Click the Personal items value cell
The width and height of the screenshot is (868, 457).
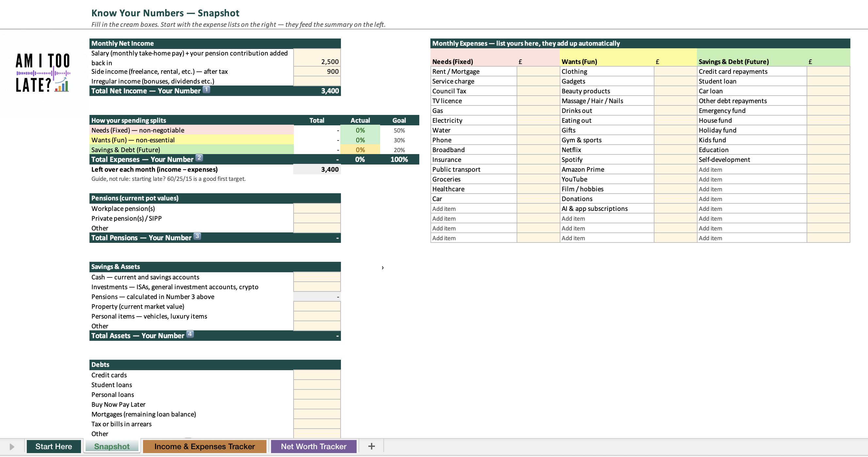(317, 316)
